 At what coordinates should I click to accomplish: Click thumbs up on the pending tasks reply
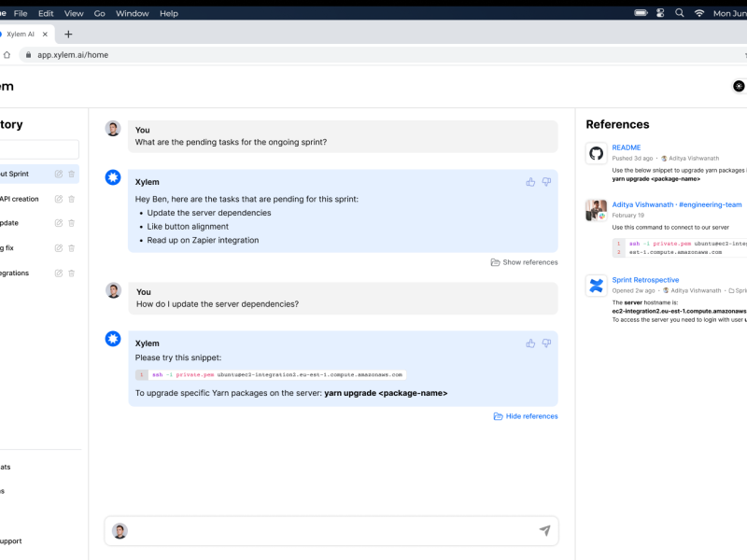[x=530, y=182]
